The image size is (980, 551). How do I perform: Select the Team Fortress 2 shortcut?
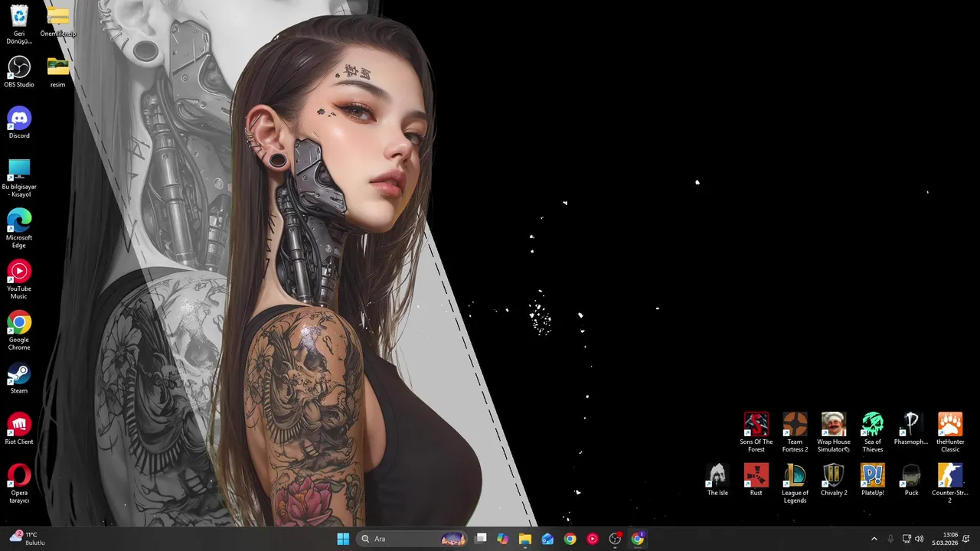tap(795, 432)
